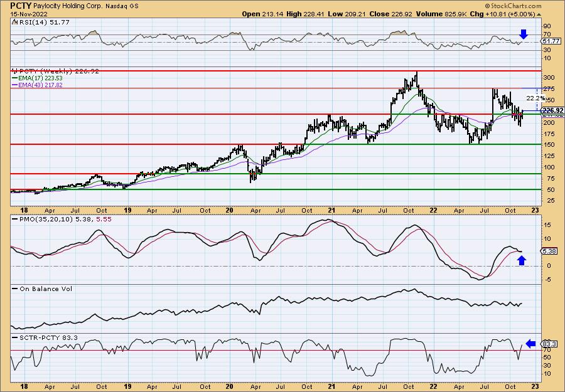Viewport: 565px width, 392px height.
Task: Click the 125 label on the price axis
Action: 549,156
